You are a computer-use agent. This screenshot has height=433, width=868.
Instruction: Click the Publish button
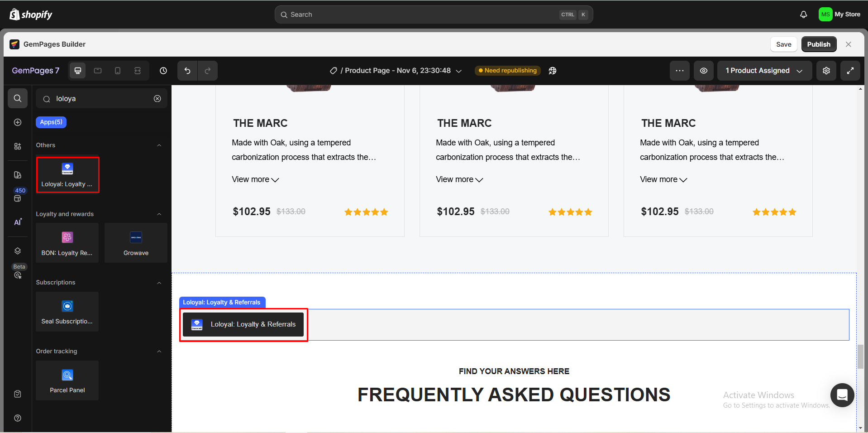coord(818,44)
